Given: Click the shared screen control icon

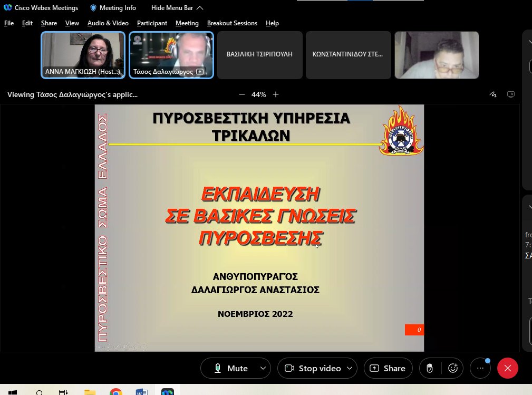Looking at the screenshot, I should [x=510, y=94].
